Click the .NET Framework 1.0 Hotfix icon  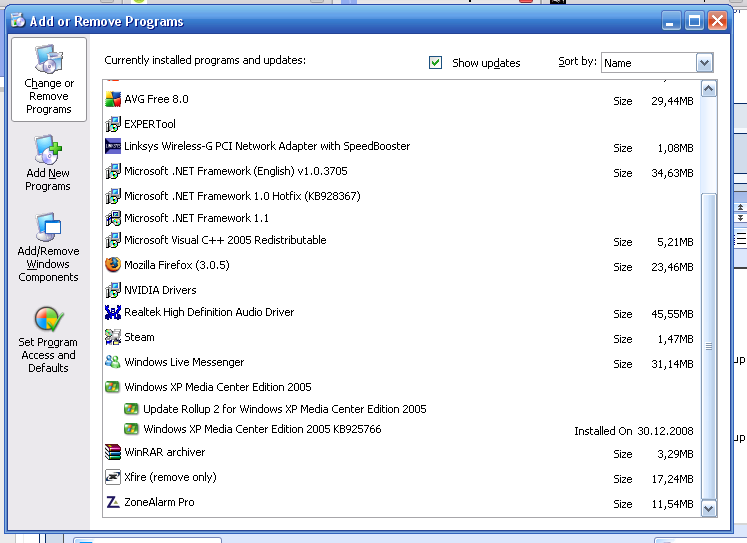pos(113,196)
